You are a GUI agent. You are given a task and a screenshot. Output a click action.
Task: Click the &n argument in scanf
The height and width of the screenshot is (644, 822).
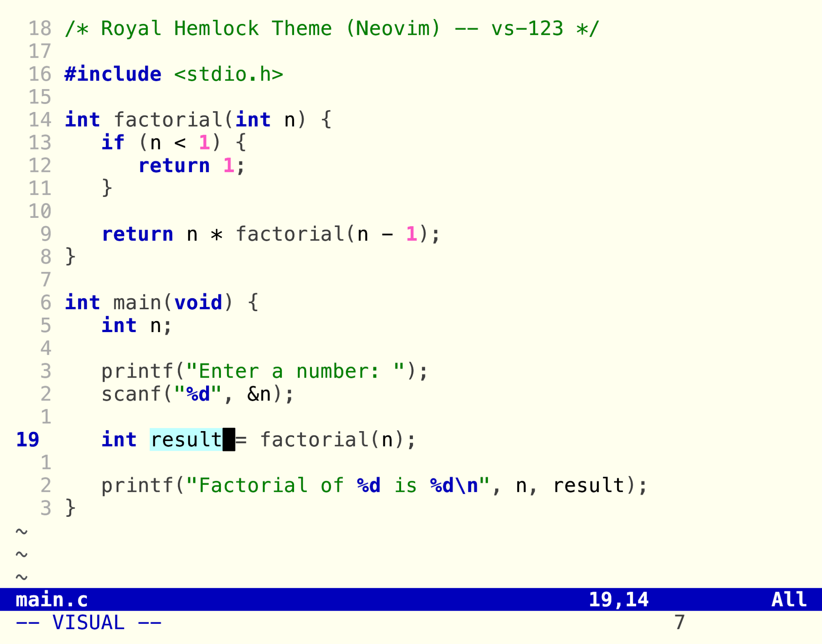[x=259, y=394]
